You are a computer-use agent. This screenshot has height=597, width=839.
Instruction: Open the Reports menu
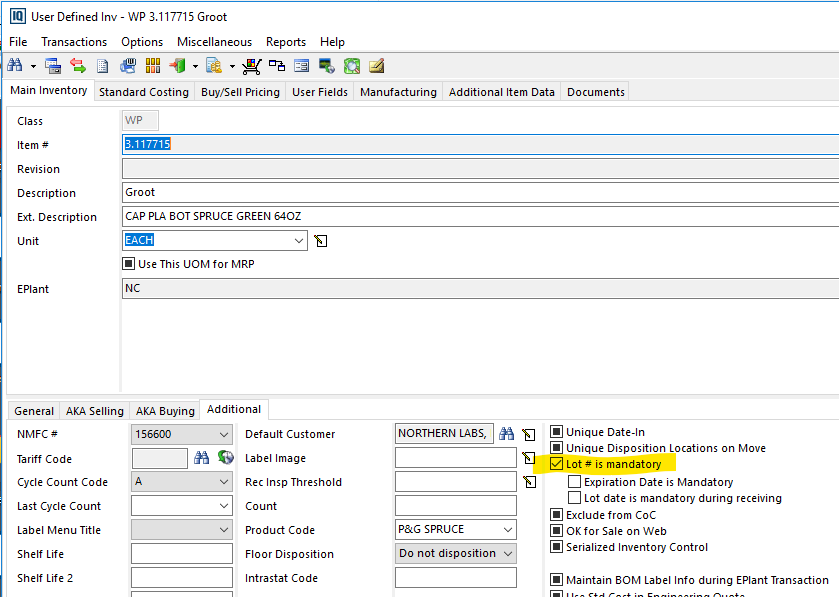click(x=286, y=42)
